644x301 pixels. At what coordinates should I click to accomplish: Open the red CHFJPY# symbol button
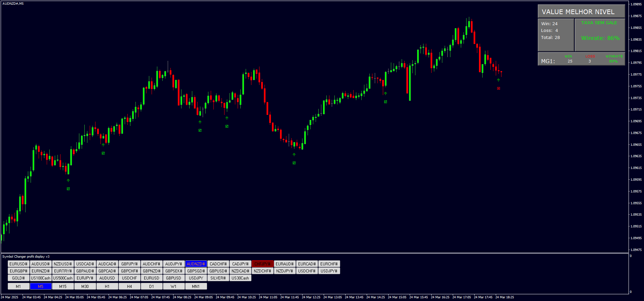pos(263,264)
